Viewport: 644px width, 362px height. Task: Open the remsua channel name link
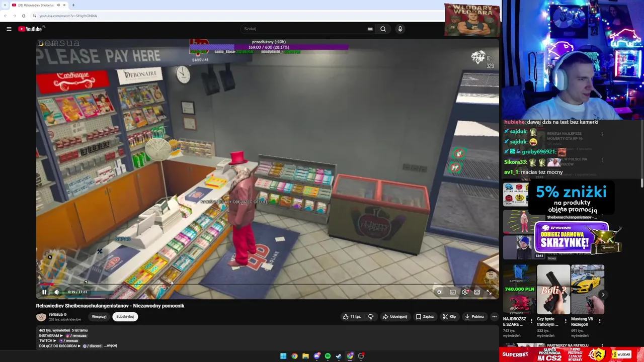[x=56, y=315]
